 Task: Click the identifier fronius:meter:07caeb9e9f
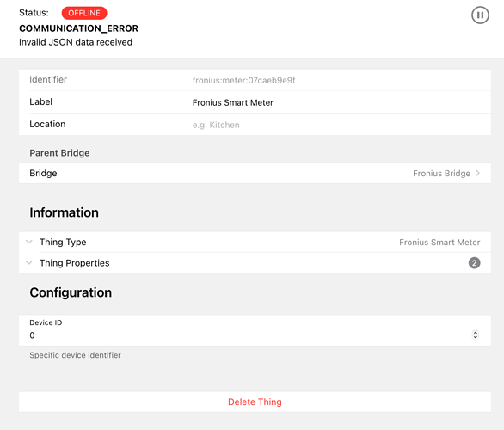(x=243, y=80)
